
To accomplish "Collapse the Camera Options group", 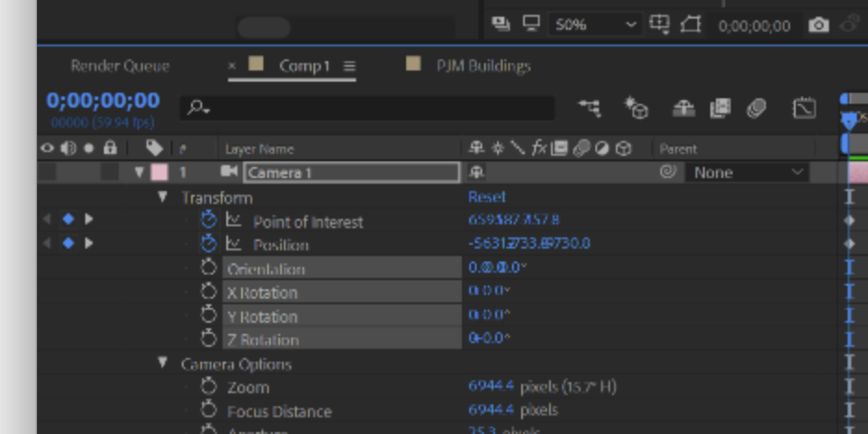I will pyautogui.click(x=162, y=364).
